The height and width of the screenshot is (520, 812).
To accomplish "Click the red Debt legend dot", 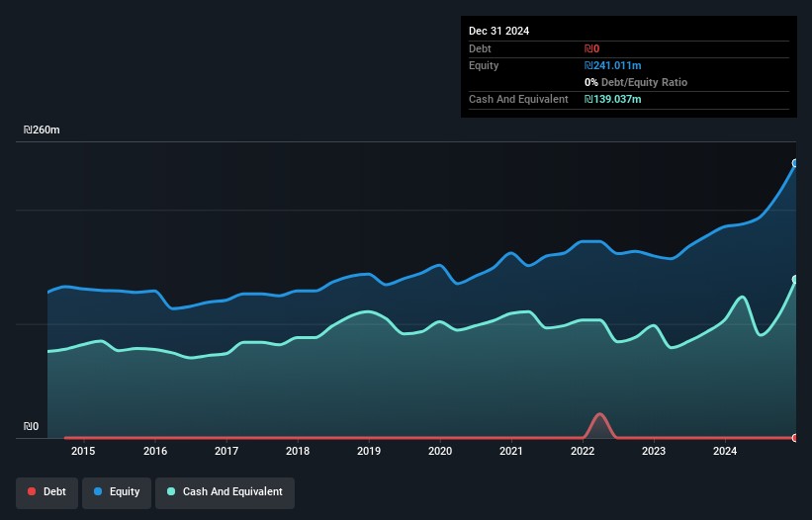I will [x=32, y=491].
